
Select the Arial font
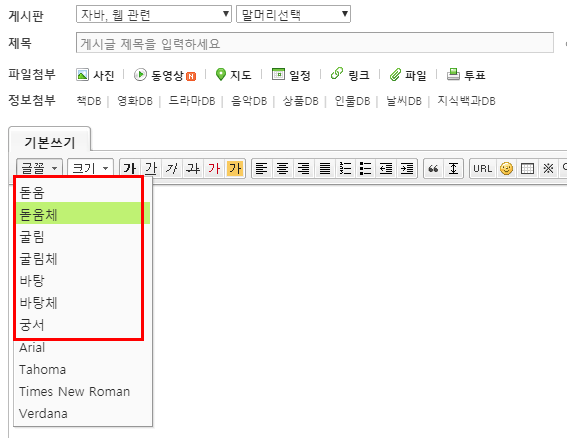point(83,348)
